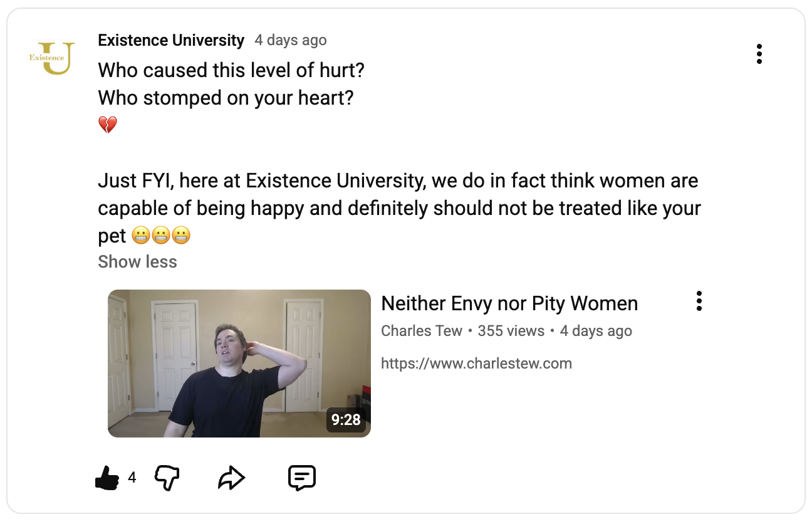Click the like count number 4

(x=132, y=478)
